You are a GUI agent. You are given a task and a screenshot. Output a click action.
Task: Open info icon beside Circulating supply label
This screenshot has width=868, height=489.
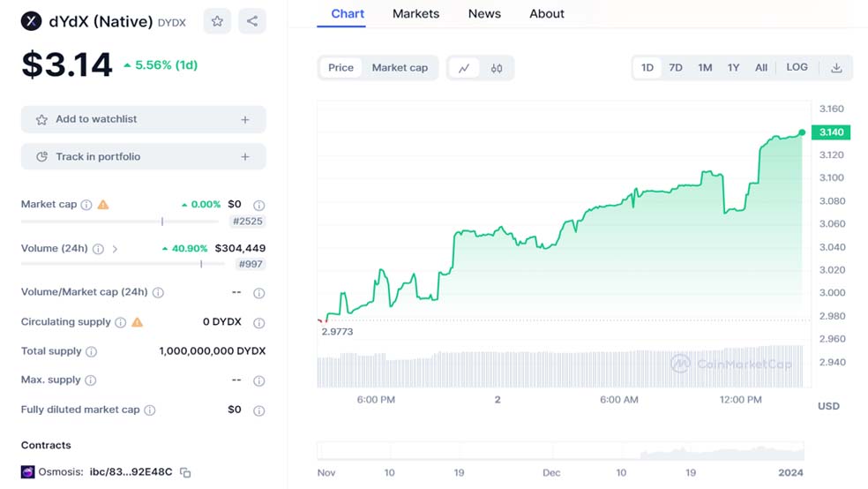click(x=120, y=322)
